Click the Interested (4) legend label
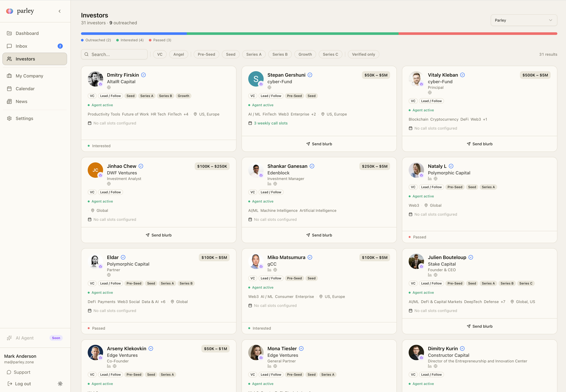 [132, 40]
